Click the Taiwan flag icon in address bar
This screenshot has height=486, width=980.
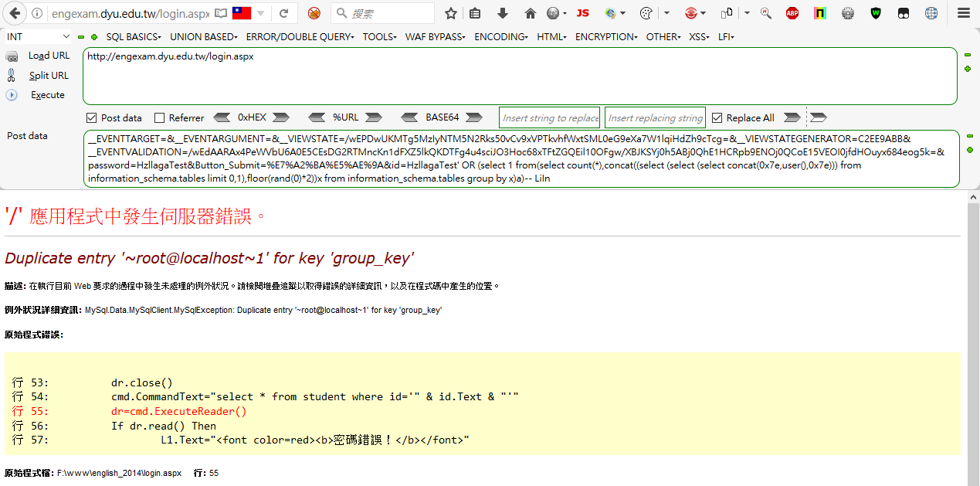click(x=242, y=13)
